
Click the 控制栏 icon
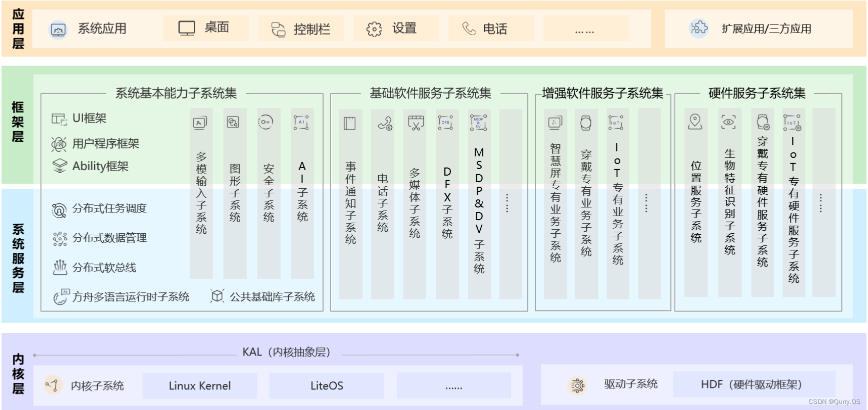coord(278,30)
